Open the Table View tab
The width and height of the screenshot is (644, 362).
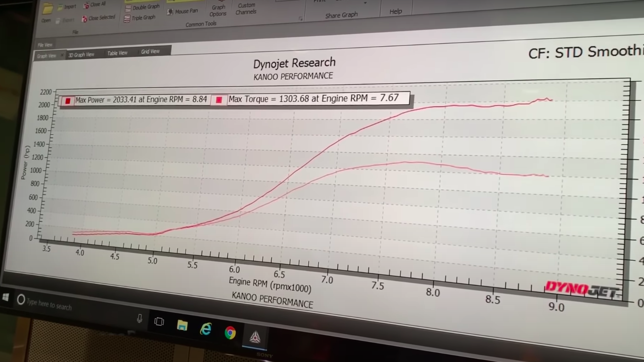[x=117, y=53]
